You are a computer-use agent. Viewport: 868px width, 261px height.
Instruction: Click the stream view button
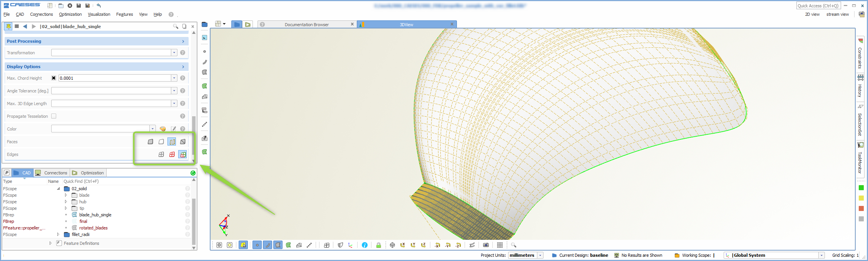(x=838, y=14)
